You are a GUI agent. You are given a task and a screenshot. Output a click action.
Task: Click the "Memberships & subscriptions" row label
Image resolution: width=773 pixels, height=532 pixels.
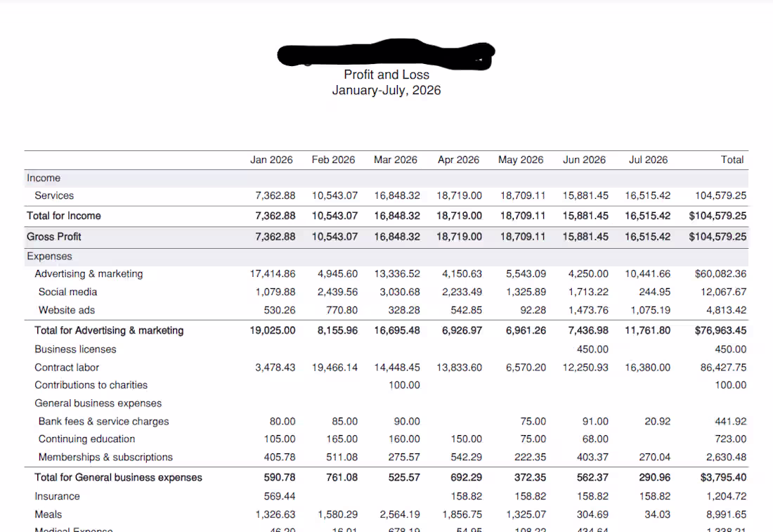105,457
